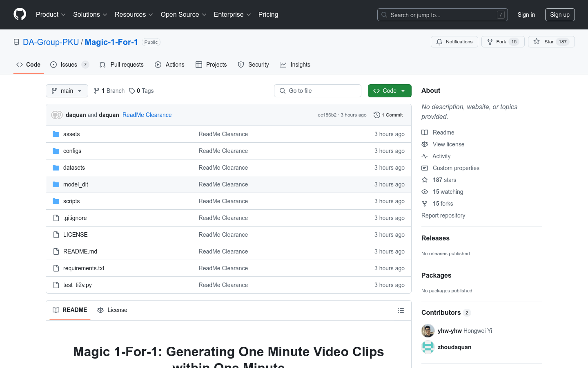This screenshot has width=588, height=368.
Task: Click the Go to file search box
Action: 318,91
